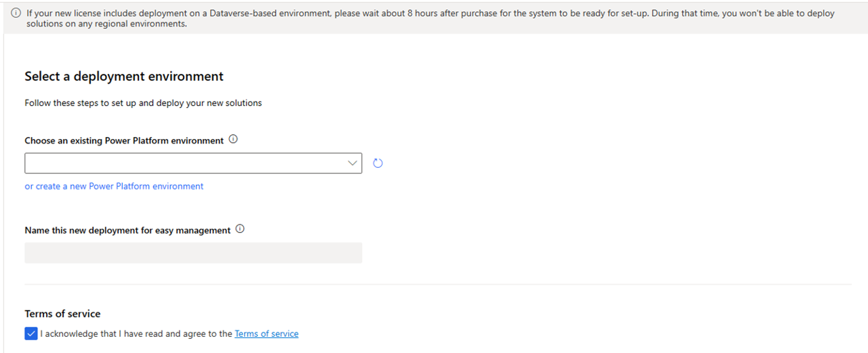This screenshot has width=868, height=353.
Task: Open 'or create a new Power Platform environment' link
Action: point(114,186)
